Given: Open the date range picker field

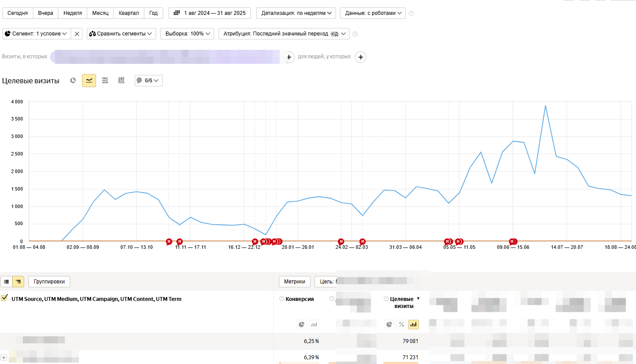Looking at the screenshot, I should click(210, 13).
